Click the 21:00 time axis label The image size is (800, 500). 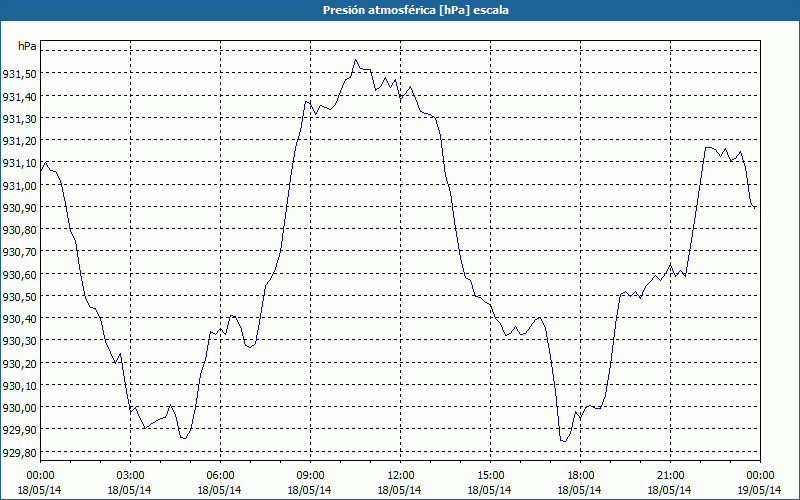(670, 475)
